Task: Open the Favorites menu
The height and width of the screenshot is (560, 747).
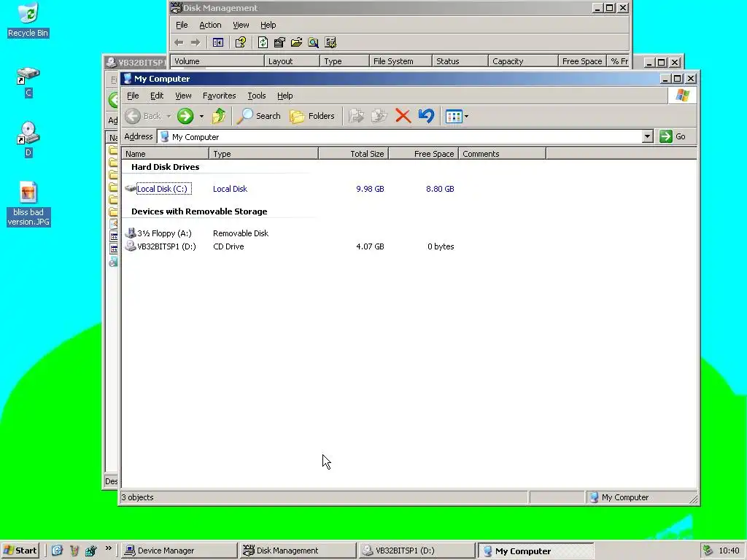Action: [x=219, y=96]
